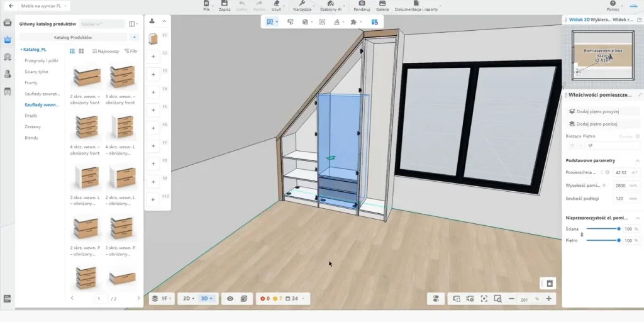Open the 3D view mode dropdown
This screenshot has width=644, height=322.
pos(206,299)
